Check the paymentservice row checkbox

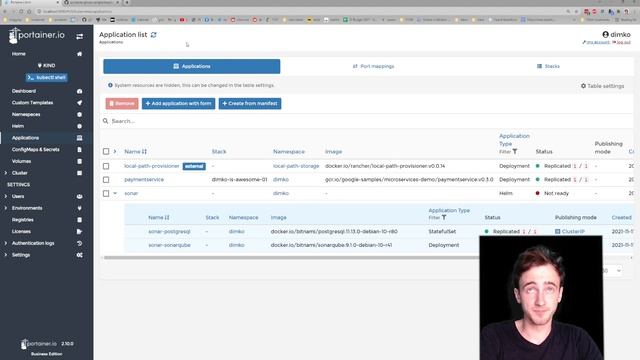pos(106,180)
